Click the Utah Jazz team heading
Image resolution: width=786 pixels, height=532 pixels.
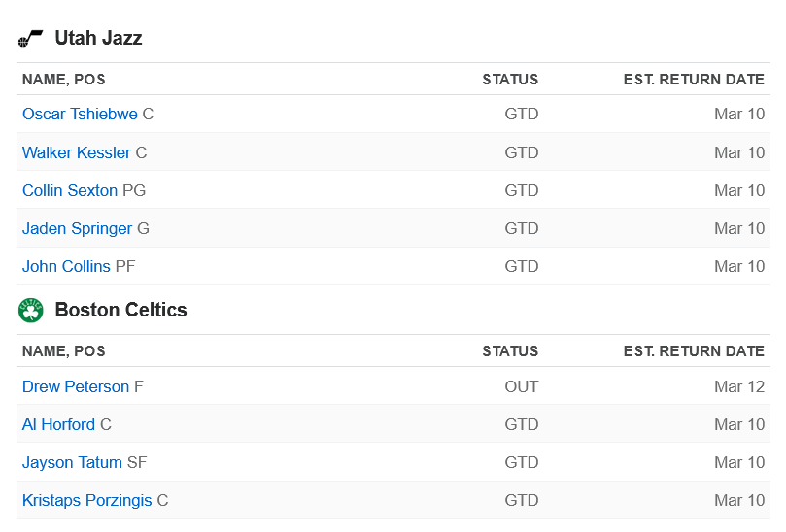point(99,38)
